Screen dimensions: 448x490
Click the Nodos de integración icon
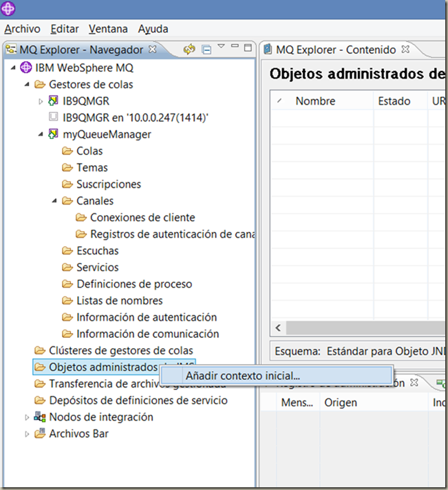40,416
